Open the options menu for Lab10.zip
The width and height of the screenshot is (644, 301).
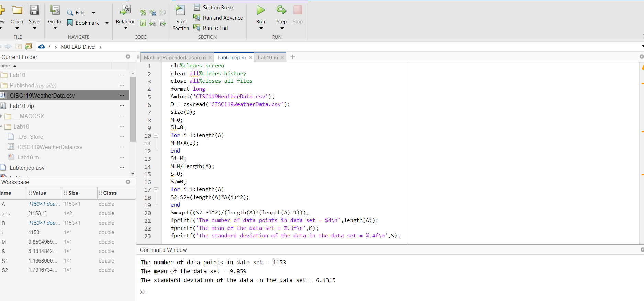coord(122,106)
